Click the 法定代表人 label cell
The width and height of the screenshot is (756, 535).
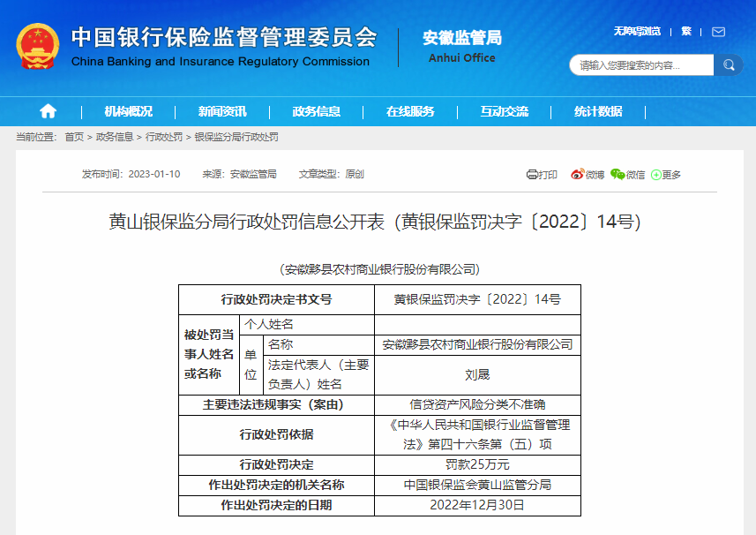coord(318,375)
